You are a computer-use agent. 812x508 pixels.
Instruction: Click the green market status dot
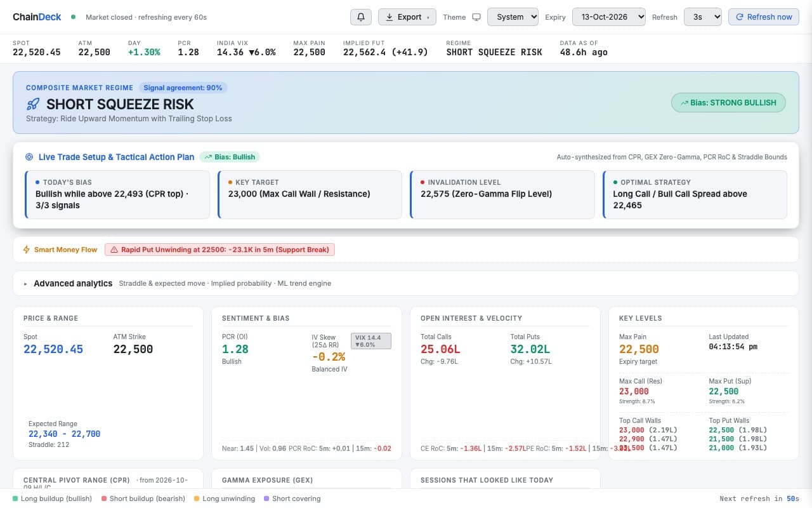(74, 17)
